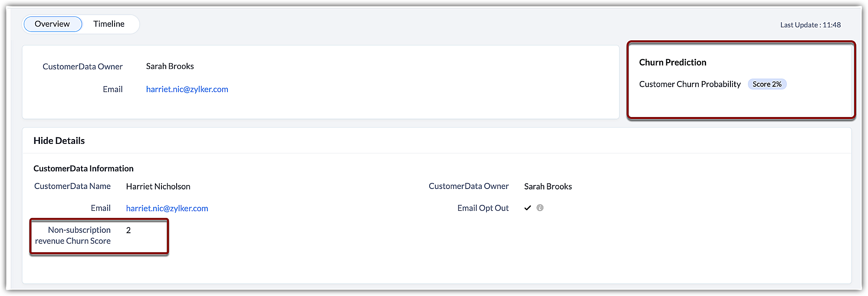Click Sarah Brooks in the top summary card
The image size is (868, 296).
point(170,66)
